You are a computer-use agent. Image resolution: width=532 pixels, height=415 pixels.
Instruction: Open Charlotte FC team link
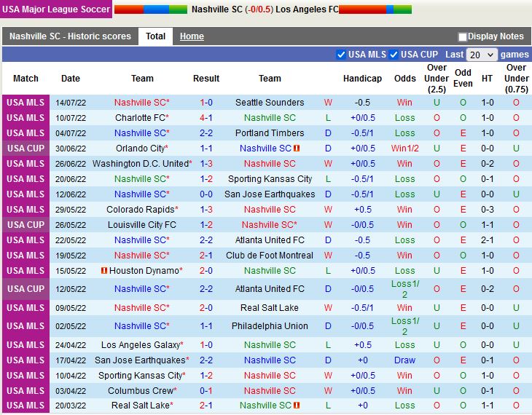(139, 118)
